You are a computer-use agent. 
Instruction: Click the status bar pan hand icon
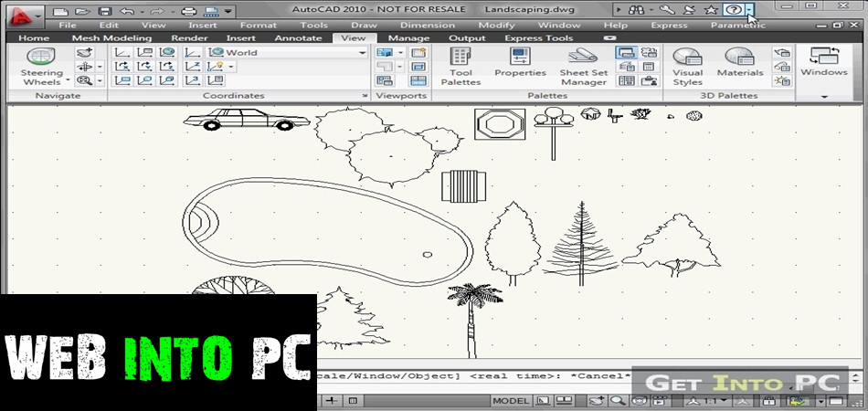pos(597,400)
